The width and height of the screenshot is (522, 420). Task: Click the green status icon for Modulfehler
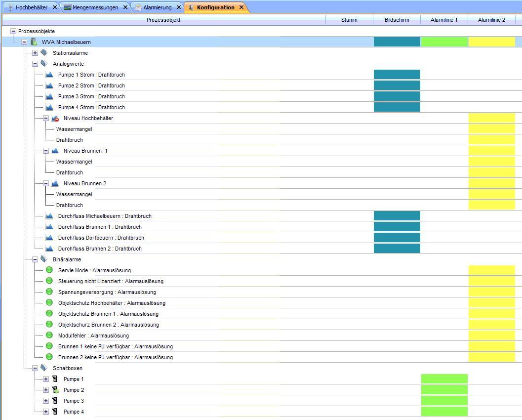click(x=49, y=336)
